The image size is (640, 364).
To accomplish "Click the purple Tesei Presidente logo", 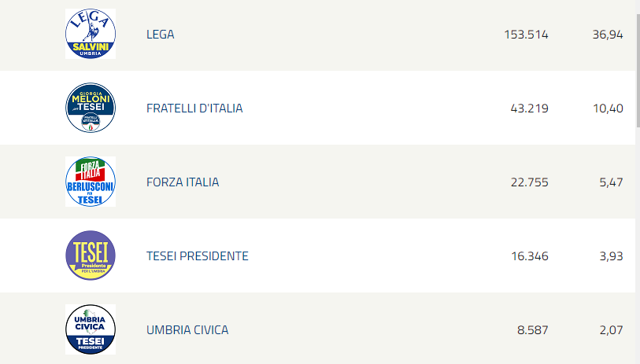I will tap(91, 256).
